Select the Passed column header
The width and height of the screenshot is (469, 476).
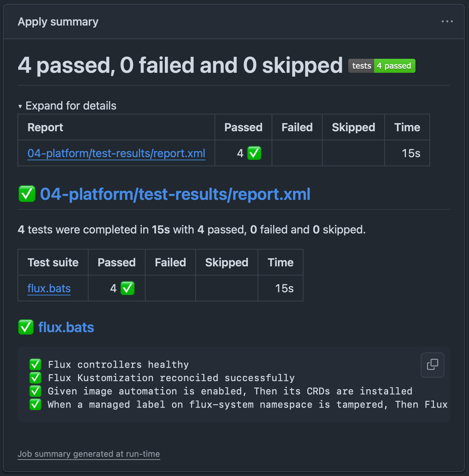pyautogui.click(x=243, y=127)
